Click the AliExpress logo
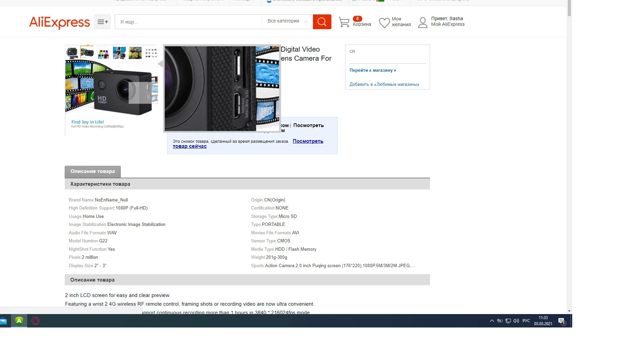 [59, 22]
